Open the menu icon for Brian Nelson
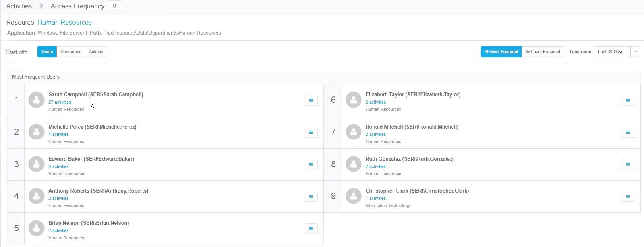Image resolution: width=644 pixels, height=247 pixels. pos(311,229)
